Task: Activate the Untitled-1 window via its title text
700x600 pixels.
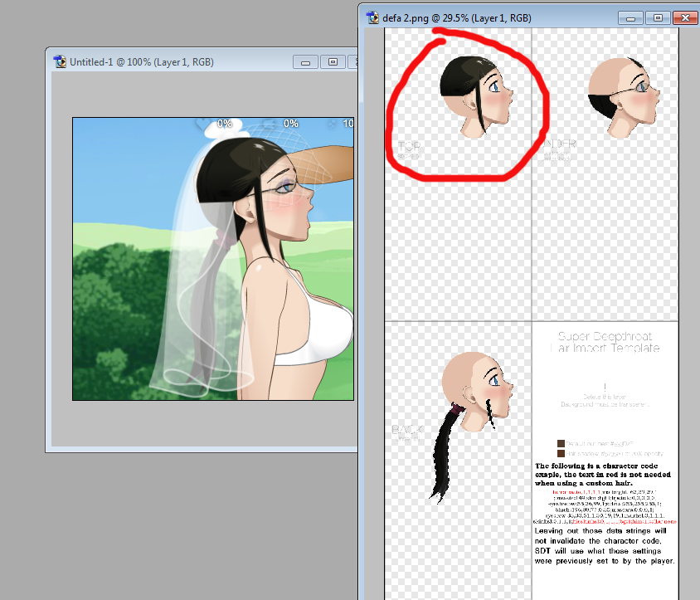Action: [142, 61]
